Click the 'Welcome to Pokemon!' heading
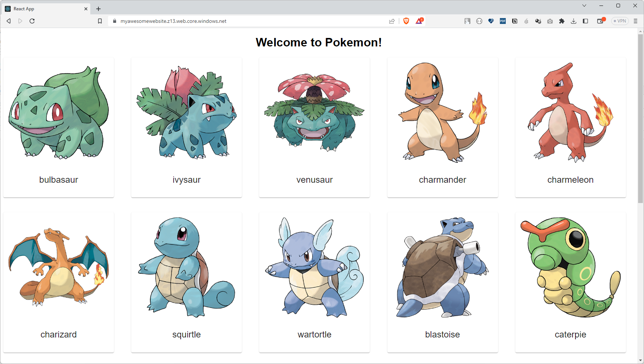The image size is (644, 364). pyautogui.click(x=318, y=42)
